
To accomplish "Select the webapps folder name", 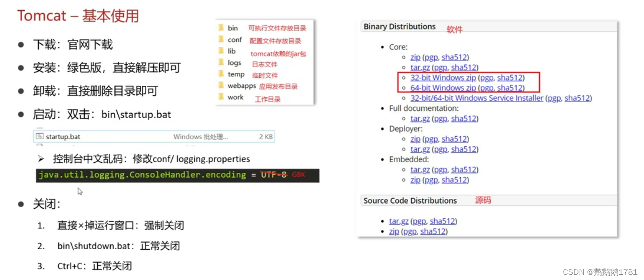I will [241, 86].
